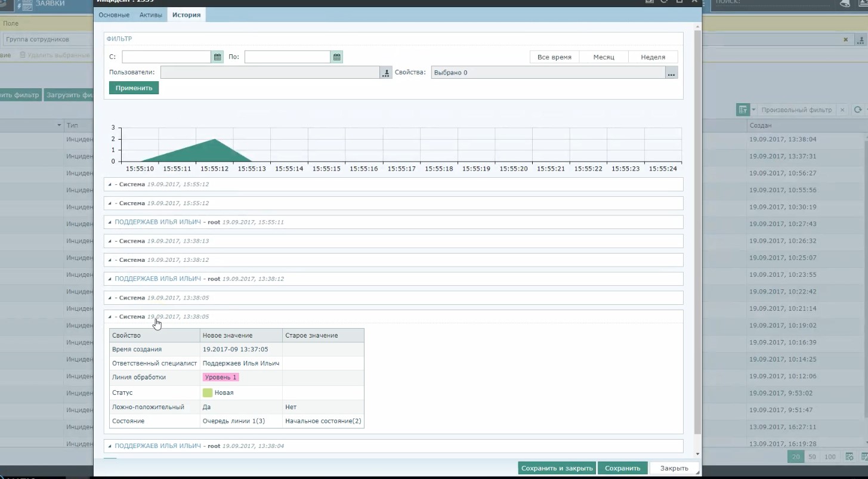
Task: Open the table settings gear icon
Action: click(x=850, y=457)
